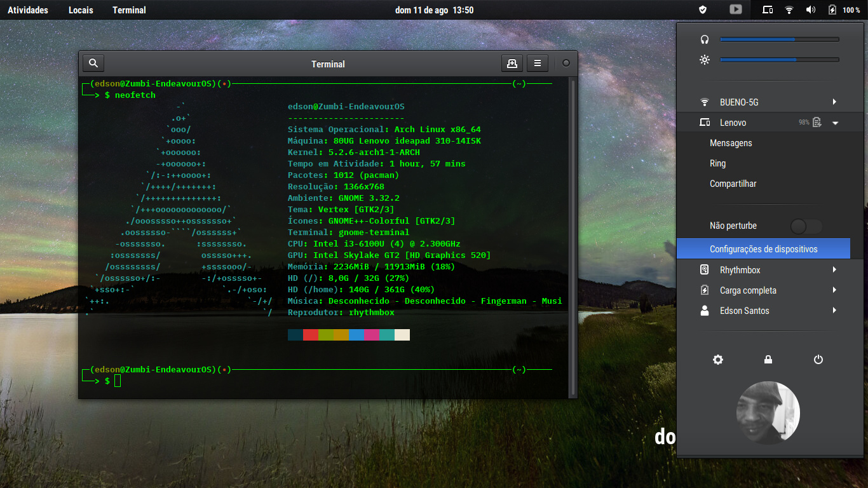This screenshot has height=488, width=868.
Task: Select Ring in Lenovo submenu
Action: (x=717, y=163)
